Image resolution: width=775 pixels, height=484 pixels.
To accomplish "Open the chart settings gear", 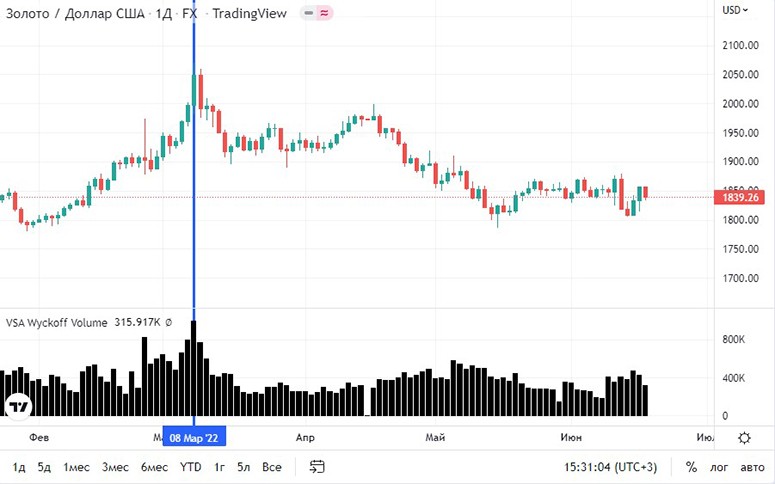I will 744,438.
